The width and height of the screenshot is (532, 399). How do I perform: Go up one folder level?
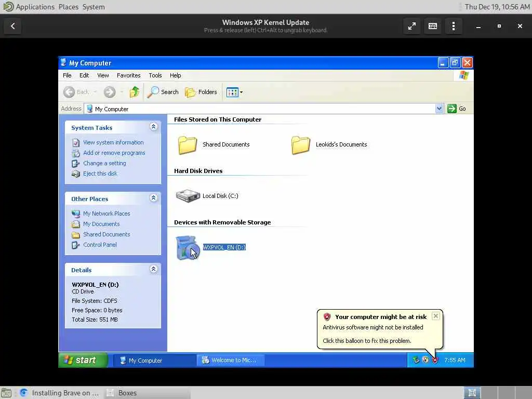coord(135,92)
